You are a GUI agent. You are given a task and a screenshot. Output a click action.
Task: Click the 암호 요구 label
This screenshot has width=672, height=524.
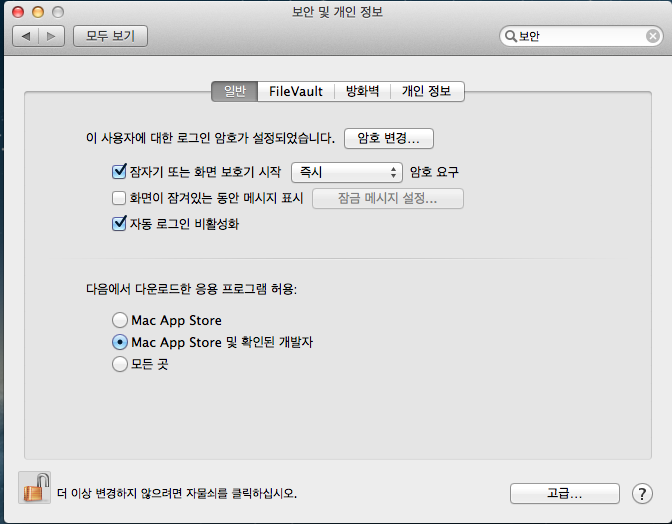(434, 172)
